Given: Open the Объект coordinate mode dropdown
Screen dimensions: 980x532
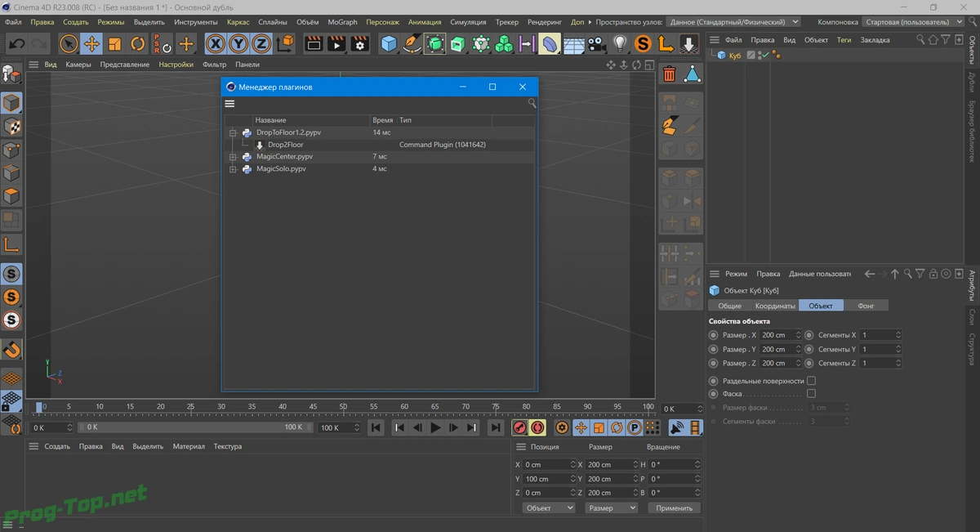Looking at the screenshot, I should coord(548,507).
